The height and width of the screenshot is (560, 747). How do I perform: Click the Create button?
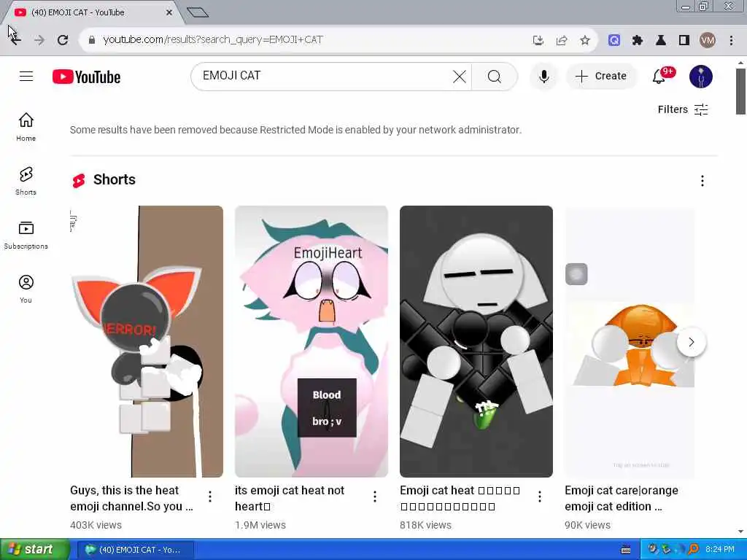[x=601, y=76]
